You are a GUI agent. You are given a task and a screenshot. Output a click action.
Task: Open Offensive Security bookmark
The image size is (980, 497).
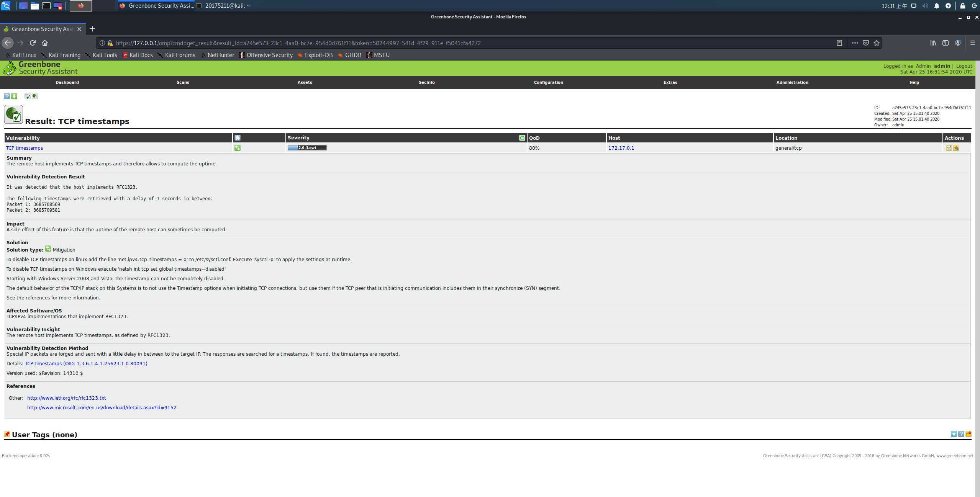tap(266, 55)
